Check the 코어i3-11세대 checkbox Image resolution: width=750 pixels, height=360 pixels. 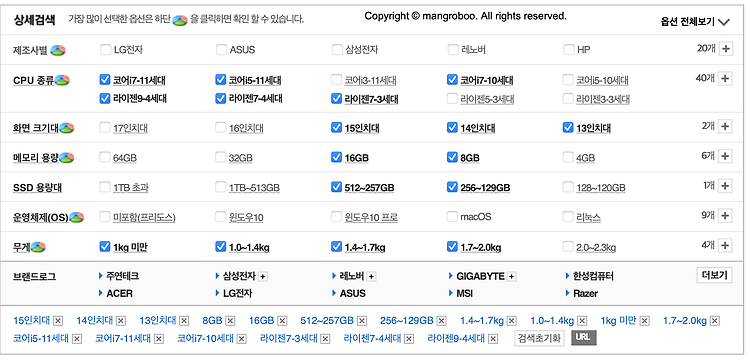[x=337, y=80]
